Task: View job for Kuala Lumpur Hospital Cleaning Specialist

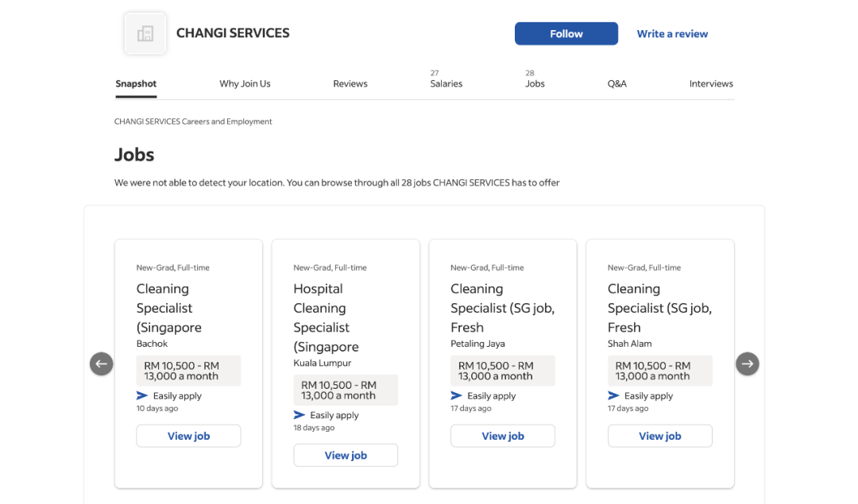Action: (x=346, y=456)
